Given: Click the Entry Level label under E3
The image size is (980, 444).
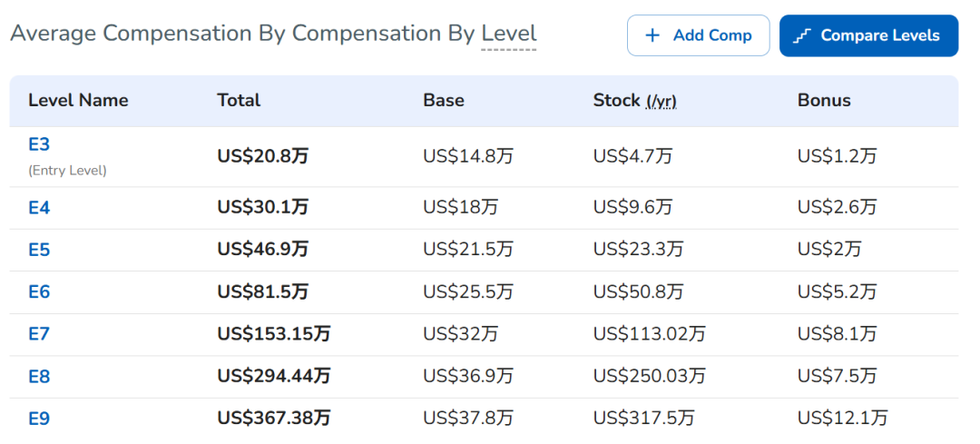Looking at the screenshot, I should tap(67, 171).
